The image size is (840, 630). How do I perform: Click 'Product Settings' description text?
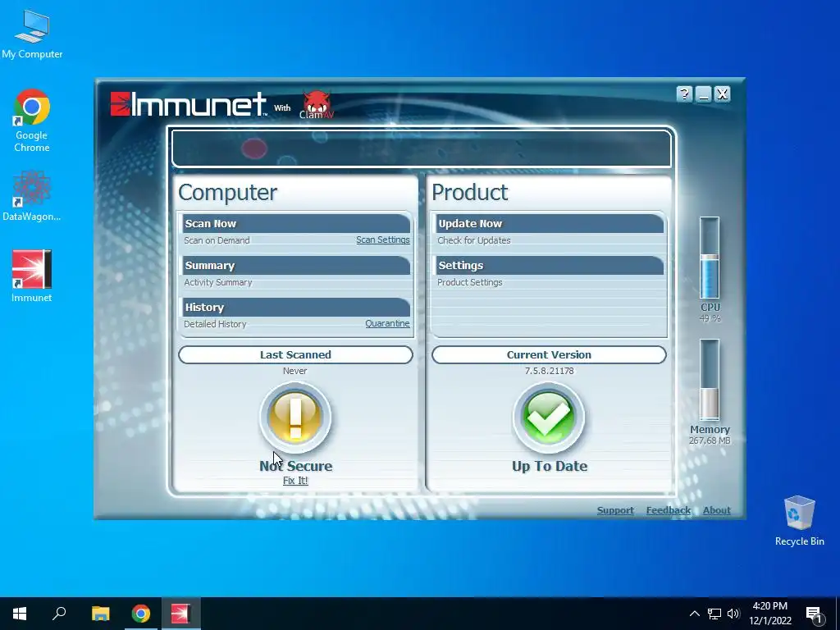(x=469, y=282)
